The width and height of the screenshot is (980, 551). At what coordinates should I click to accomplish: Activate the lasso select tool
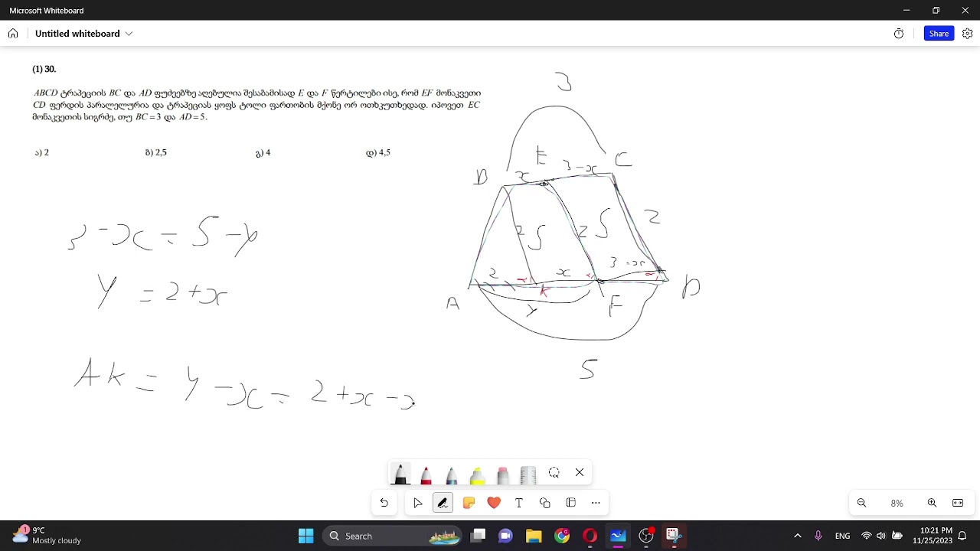(554, 472)
